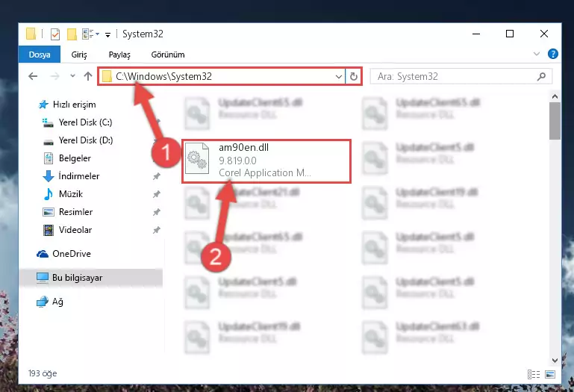574x392 pixels.
Task: Go forward with the right arrow
Action: (54, 76)
